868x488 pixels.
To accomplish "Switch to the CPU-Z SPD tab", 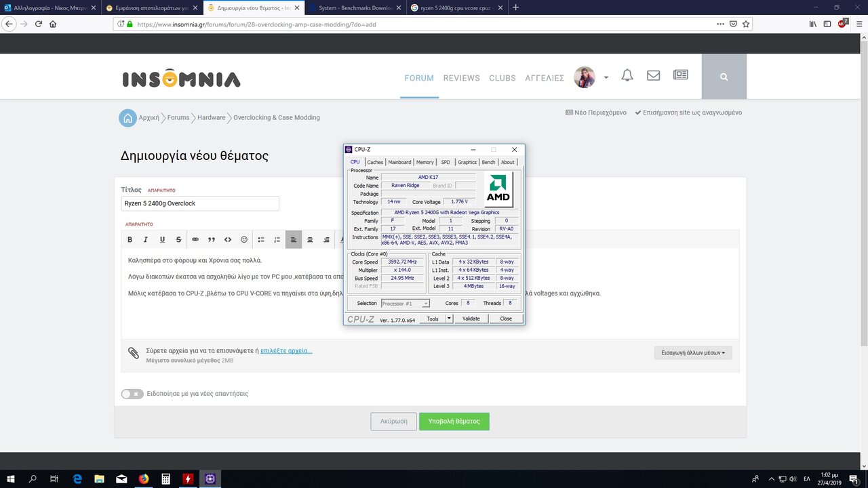I will click(446, 162).
